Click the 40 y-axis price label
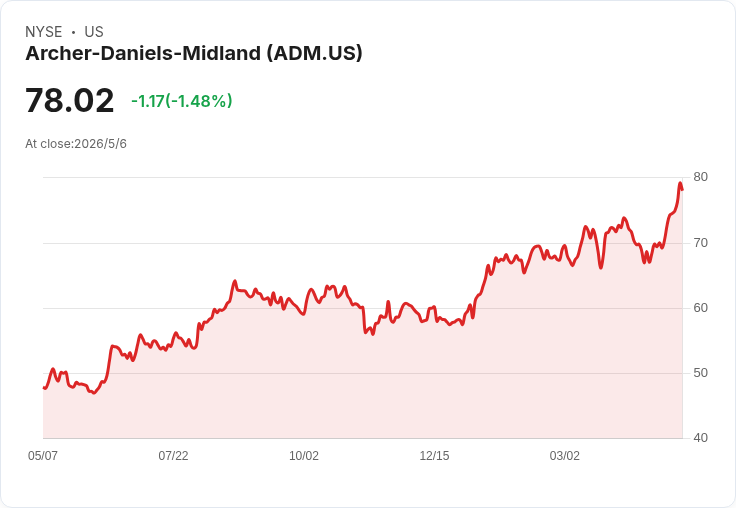 (700, 438)
